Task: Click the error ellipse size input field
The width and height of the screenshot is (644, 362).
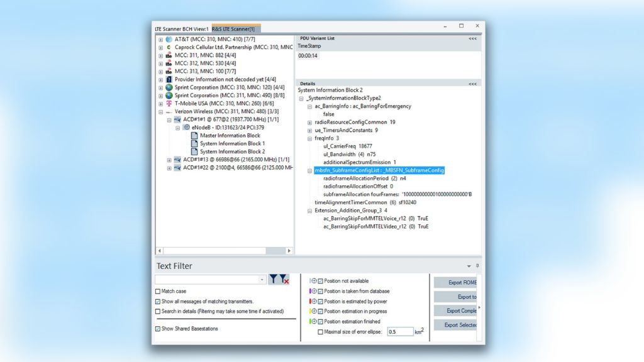Action: coord(400,331)
